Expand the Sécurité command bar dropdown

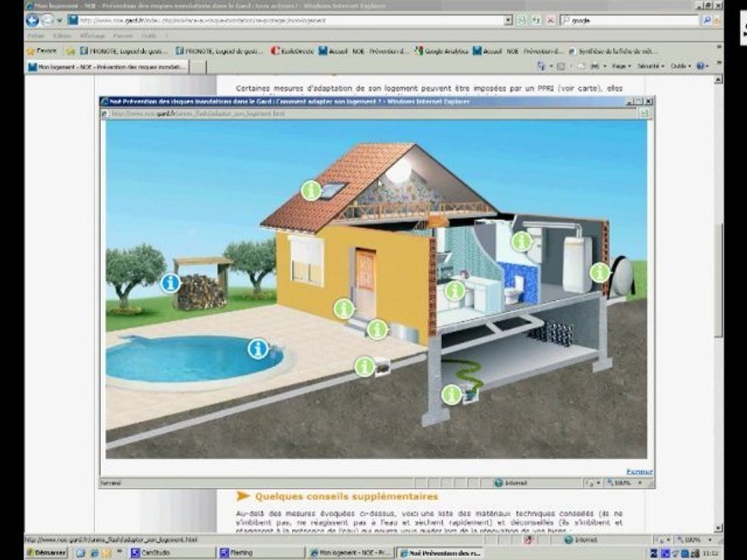point(651,66)
